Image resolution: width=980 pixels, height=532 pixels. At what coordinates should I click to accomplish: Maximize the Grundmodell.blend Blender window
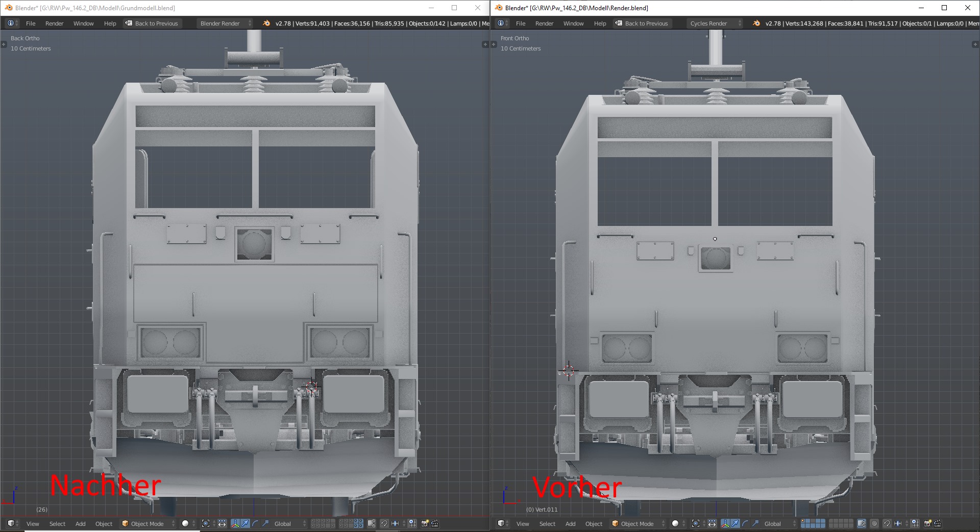[x=454, y=8]
